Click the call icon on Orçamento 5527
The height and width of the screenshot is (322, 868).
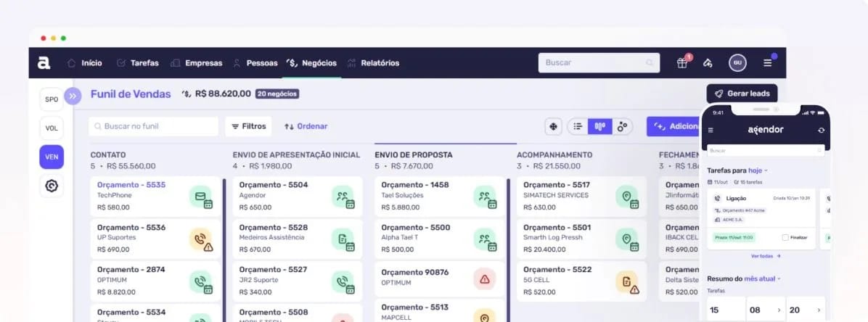[343, 282]
